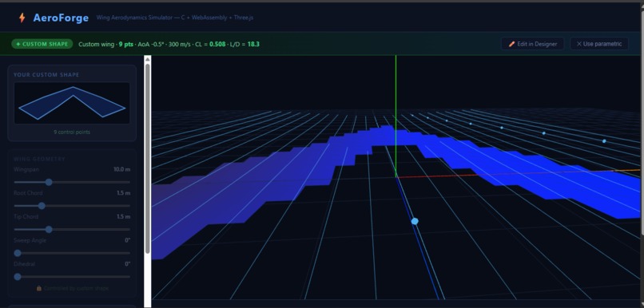Screen dimensions: 644x308
Task: Adjust the Wingspan slider handle
Action: (x=49, y=182)
